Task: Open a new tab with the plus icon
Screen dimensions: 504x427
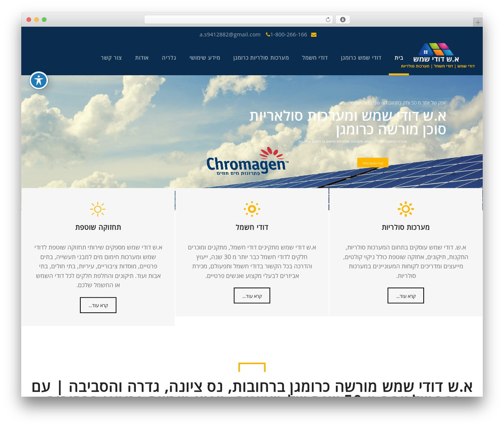Action: [478, 22]
